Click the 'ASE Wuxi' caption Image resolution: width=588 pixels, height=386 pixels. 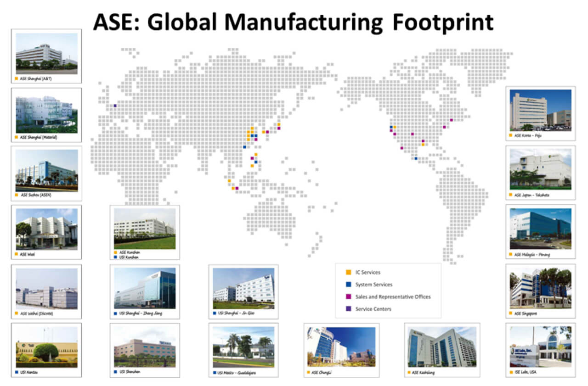pyautogui.click(x=28, y=254)
